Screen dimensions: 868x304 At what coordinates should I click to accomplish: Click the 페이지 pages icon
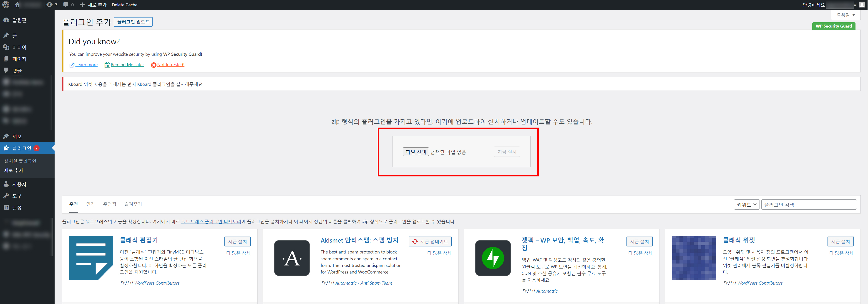click(6, 59)
